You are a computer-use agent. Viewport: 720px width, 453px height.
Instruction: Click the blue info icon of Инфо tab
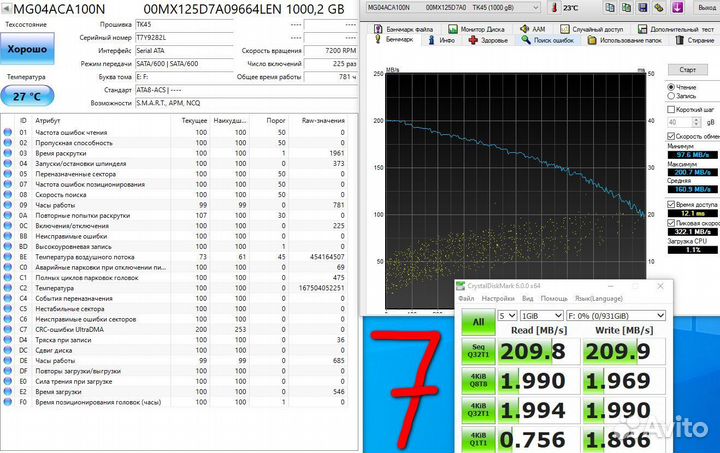pos(431,40)
